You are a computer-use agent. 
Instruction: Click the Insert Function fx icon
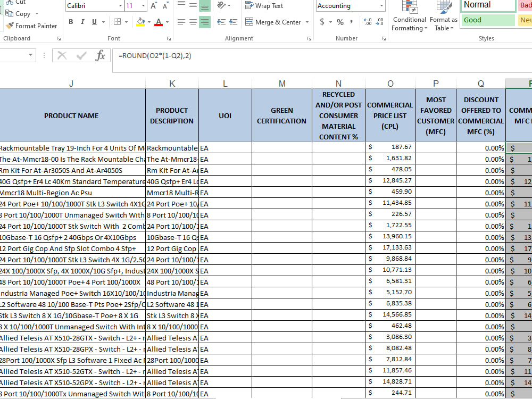(100, 55)
